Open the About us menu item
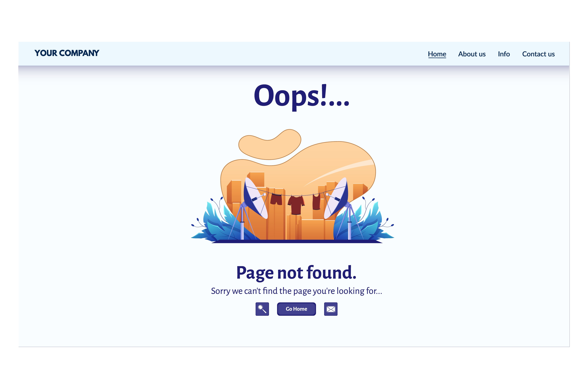The height and width of the screenshot is (389, 588). tap(472, 54)
